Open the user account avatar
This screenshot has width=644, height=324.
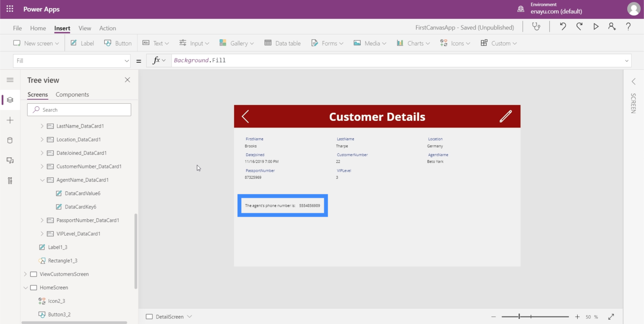(633, 9)
